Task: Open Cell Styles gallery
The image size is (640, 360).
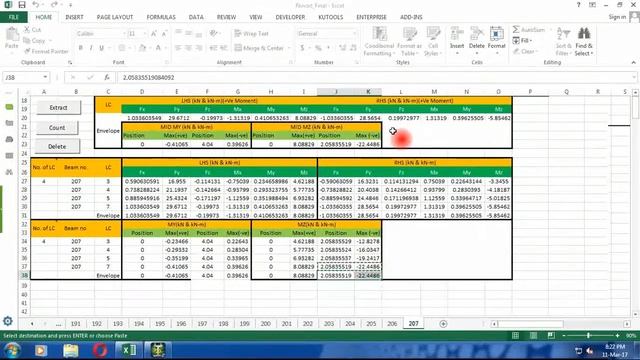Action: (x=433, y=41)
